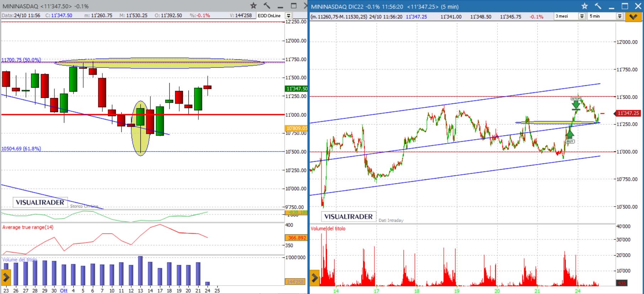Click orange arrow button at bottom-left of daily chart

tap(6, 277)
